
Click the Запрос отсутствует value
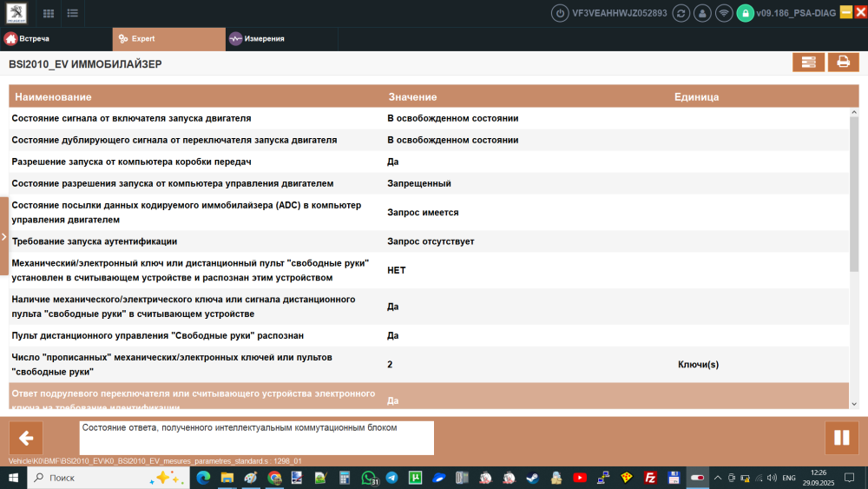431,241
